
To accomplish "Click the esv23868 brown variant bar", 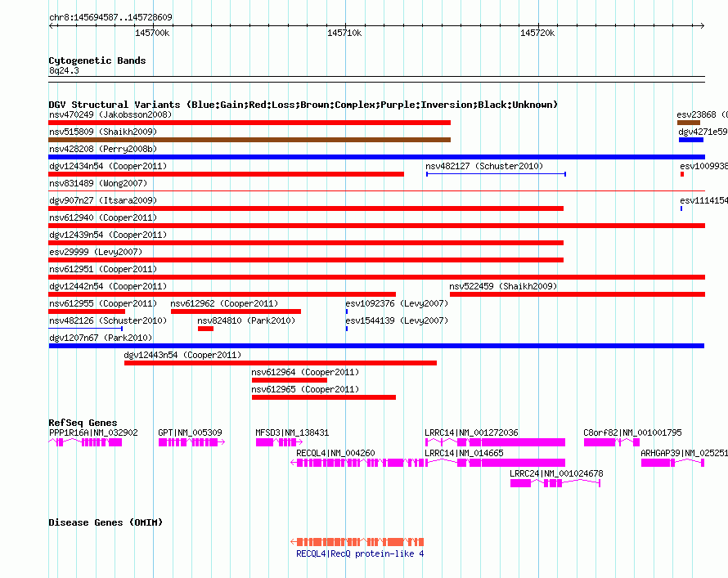I will (689, 123).
